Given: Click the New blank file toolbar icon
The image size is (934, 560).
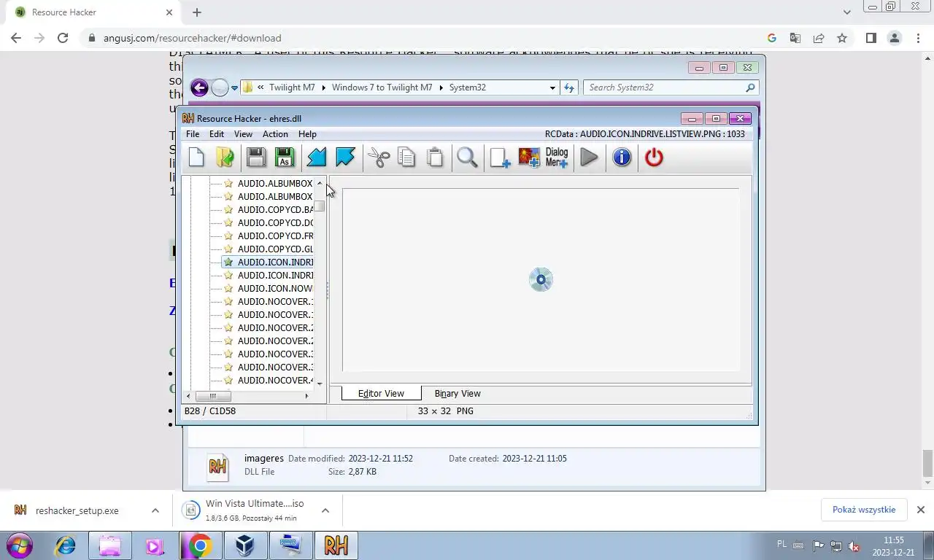Looking at the screenshot, I should point(196,157).
